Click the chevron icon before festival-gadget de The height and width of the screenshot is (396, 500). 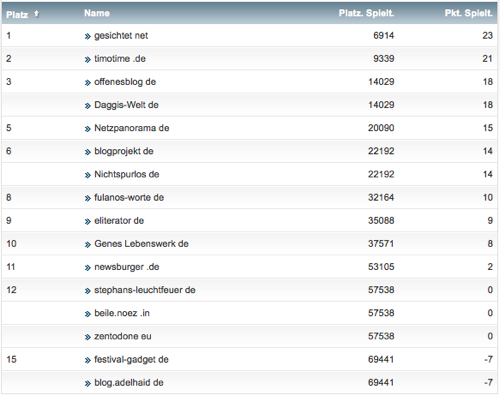pos(88,361)
